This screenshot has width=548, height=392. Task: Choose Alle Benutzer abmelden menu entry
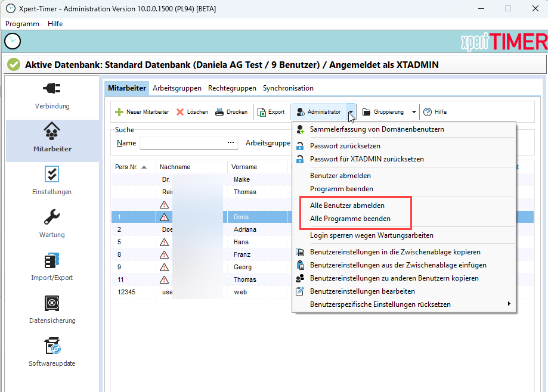point(347,206)
